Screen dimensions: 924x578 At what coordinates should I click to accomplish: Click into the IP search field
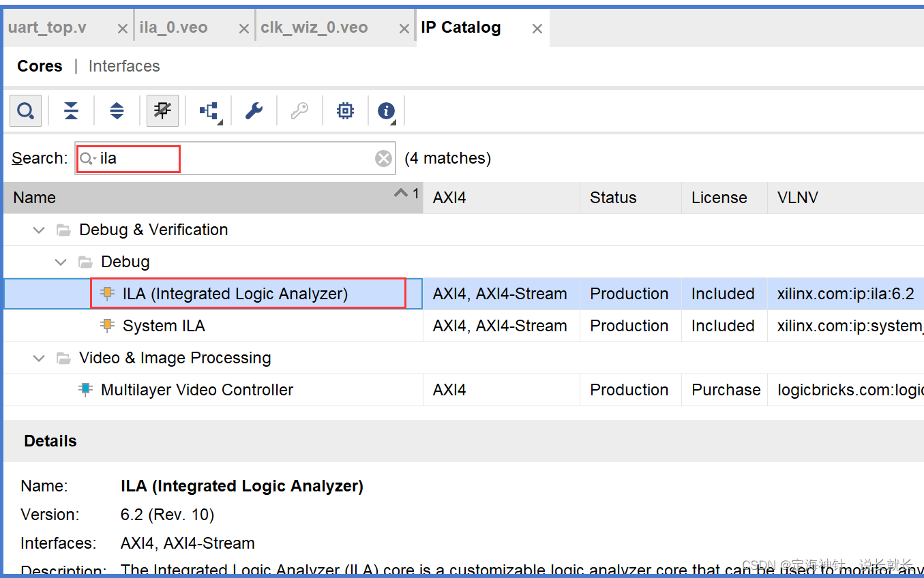point(232,158)
